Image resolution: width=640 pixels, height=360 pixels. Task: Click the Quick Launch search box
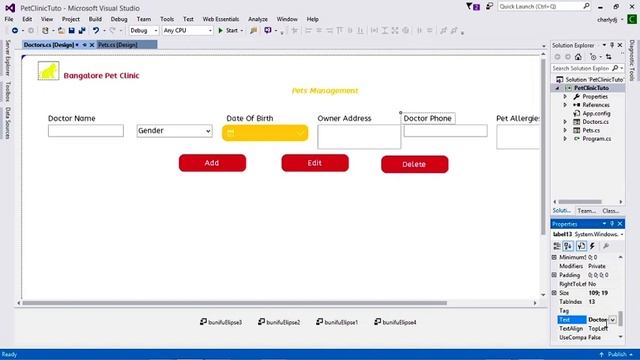coord(544,7)
